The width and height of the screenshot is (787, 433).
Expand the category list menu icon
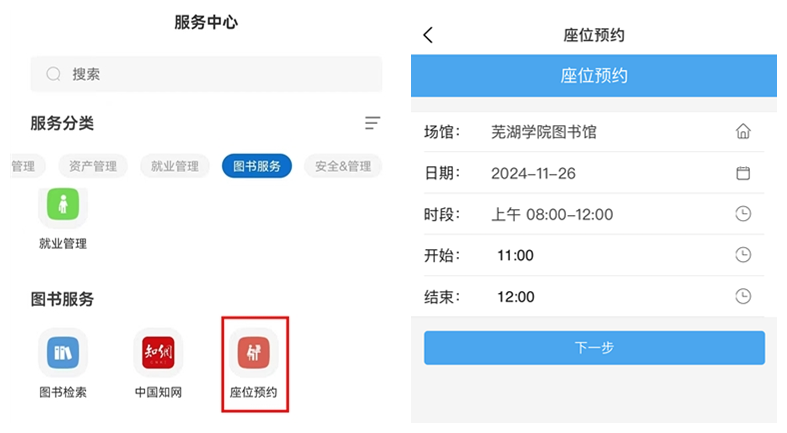click(x=372, y=123)
